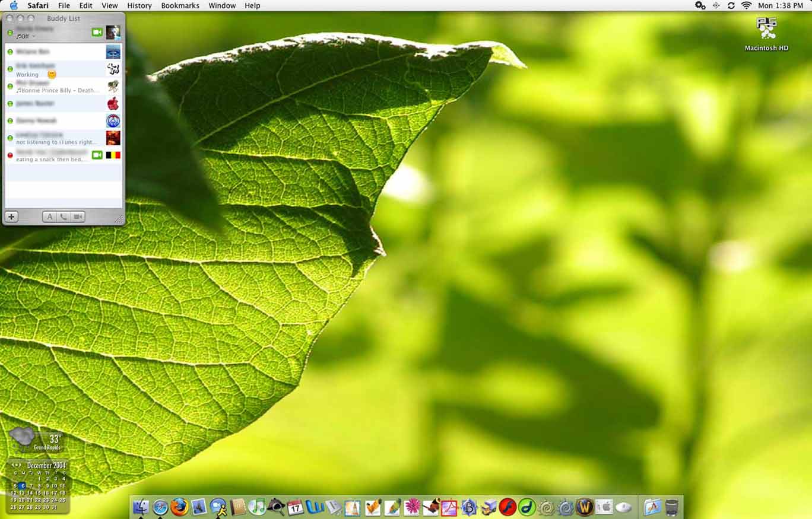Open the Help menu

(x=252, y=5)
